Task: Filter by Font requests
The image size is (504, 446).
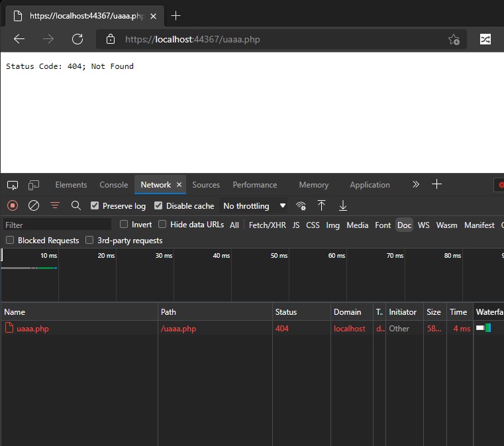Action: click(383, 225)
